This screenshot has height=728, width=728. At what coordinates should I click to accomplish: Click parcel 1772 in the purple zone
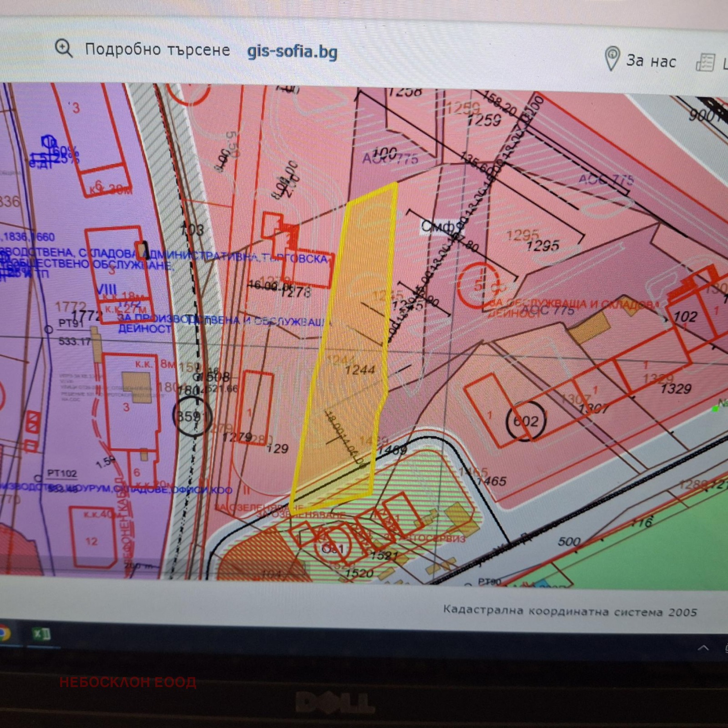pos(86,315)
